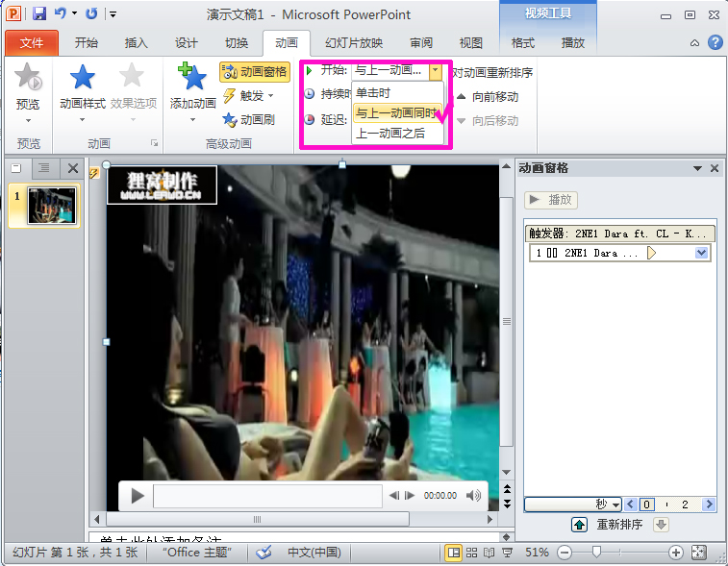Redo with the repeat arrow icon
Viewport: 728px width, 566px height.
tap(91, 13)
